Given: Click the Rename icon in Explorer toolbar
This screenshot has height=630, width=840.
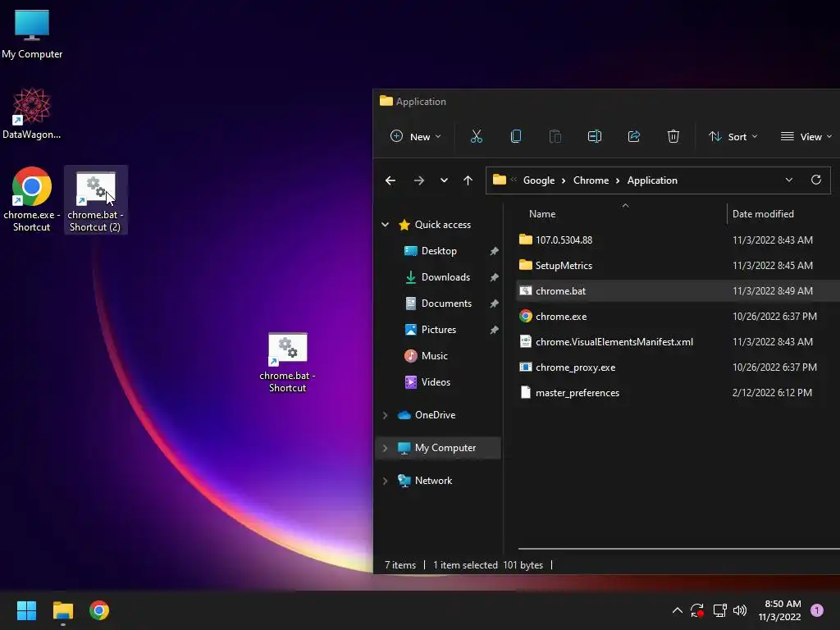Looking at the screenshot, I should pyautogui.click(x=595, y=137).
